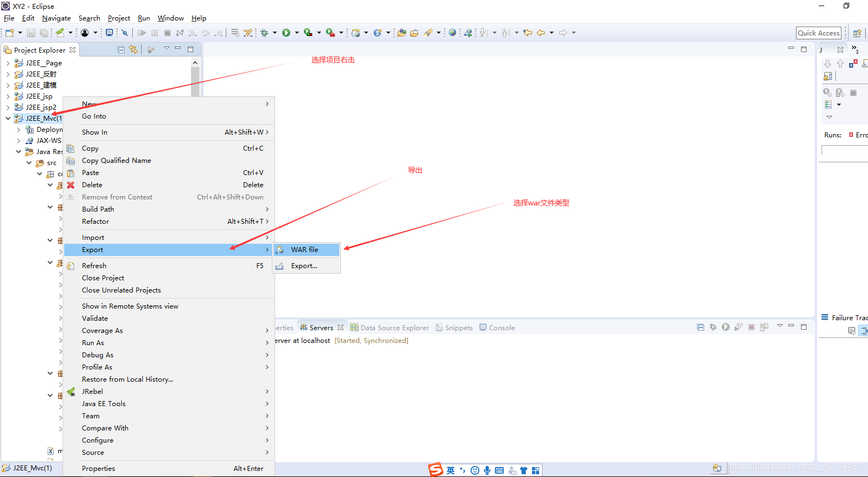Close the Servers tab with its X
The image size is (868, 477).
click(340, 327)
